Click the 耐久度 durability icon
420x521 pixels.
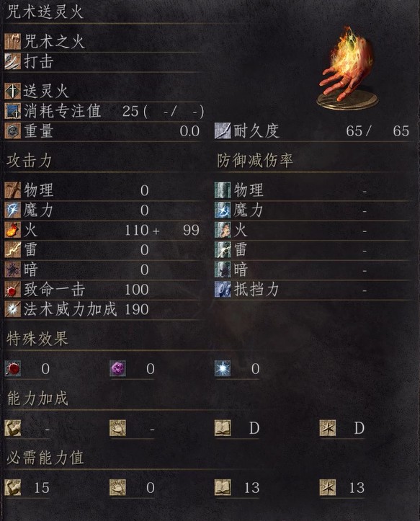(x=223, y=131)
